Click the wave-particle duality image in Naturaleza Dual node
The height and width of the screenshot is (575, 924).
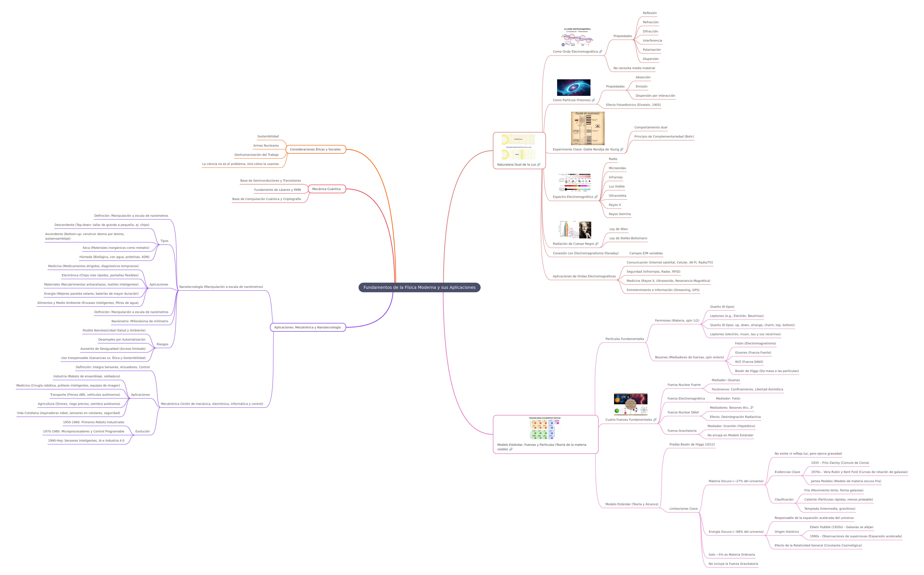pyautogui.click(x=519, y=147)
